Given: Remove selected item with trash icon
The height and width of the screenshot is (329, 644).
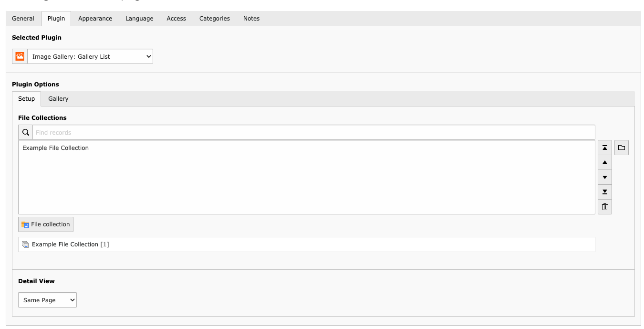Looking at the screenshot, I should (605, 207).
